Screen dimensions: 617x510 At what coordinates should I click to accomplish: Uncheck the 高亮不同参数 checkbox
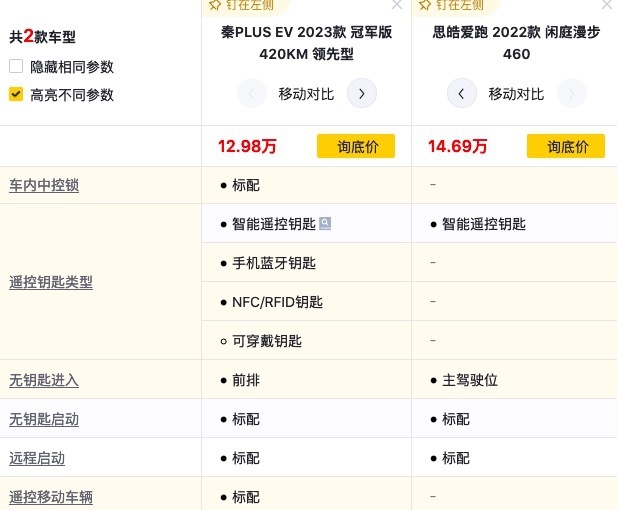16,94
